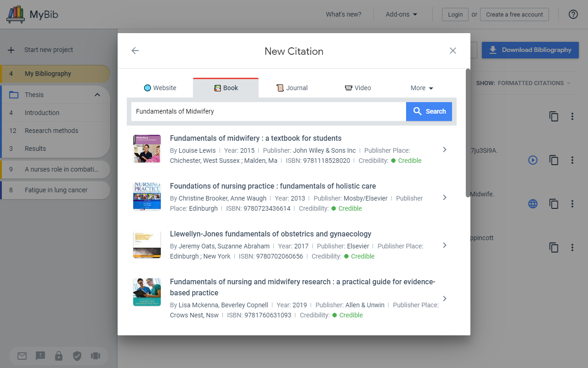Click the Search magnifier button

coord(429,111)
